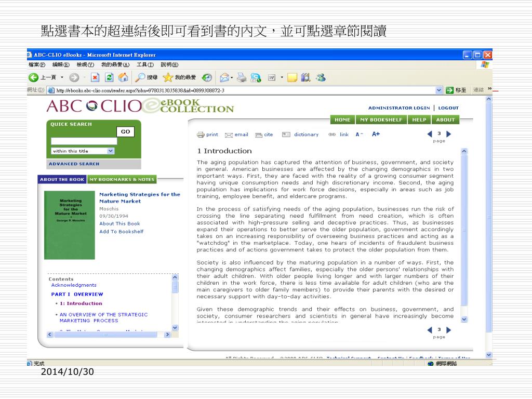532x399 pixels.
Task: Open the About This Book link
Action: [119, 223]
